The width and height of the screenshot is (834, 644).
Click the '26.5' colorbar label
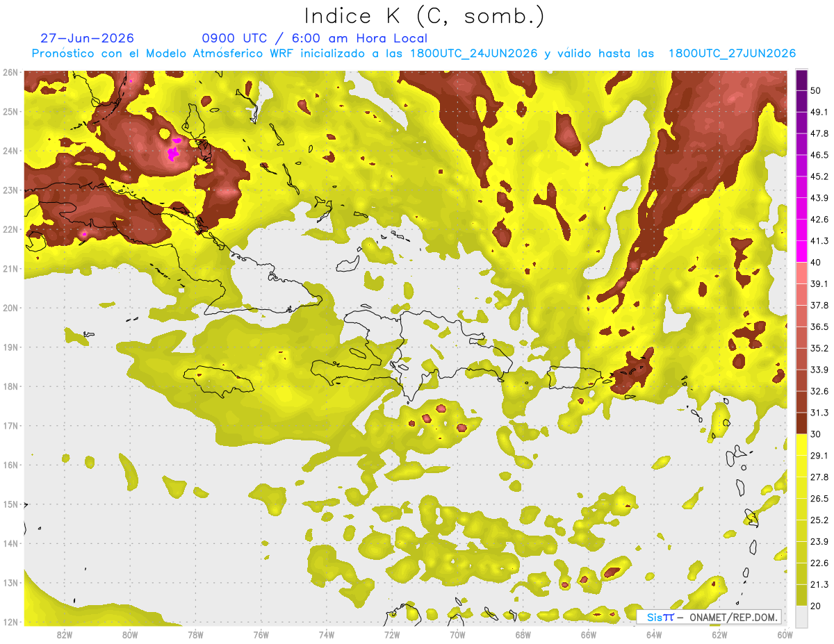[x=819, y=499]
